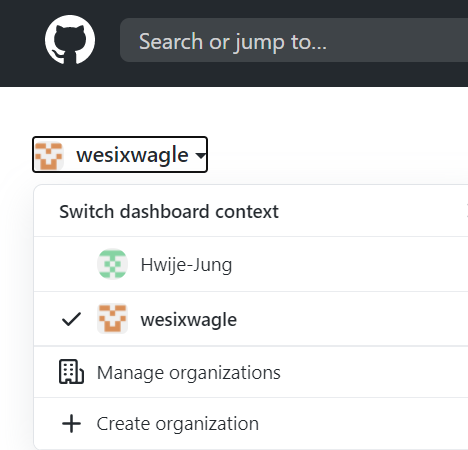Open the GitHub homepage via Octocat logo
The width and height of the screenshot is (468, 450).
pyautogui.click(x=70, y=40)
